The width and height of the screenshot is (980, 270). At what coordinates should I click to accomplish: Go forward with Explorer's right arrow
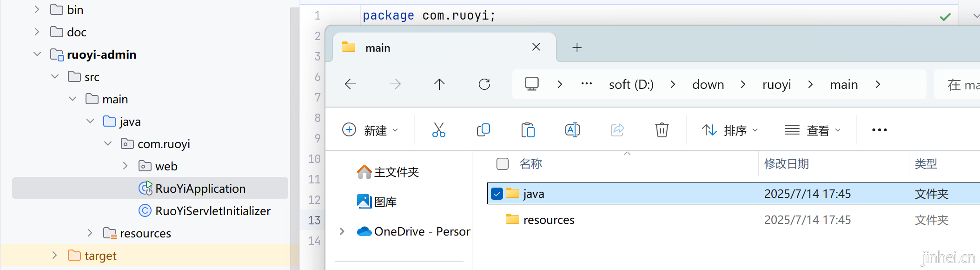pos(395,84)
